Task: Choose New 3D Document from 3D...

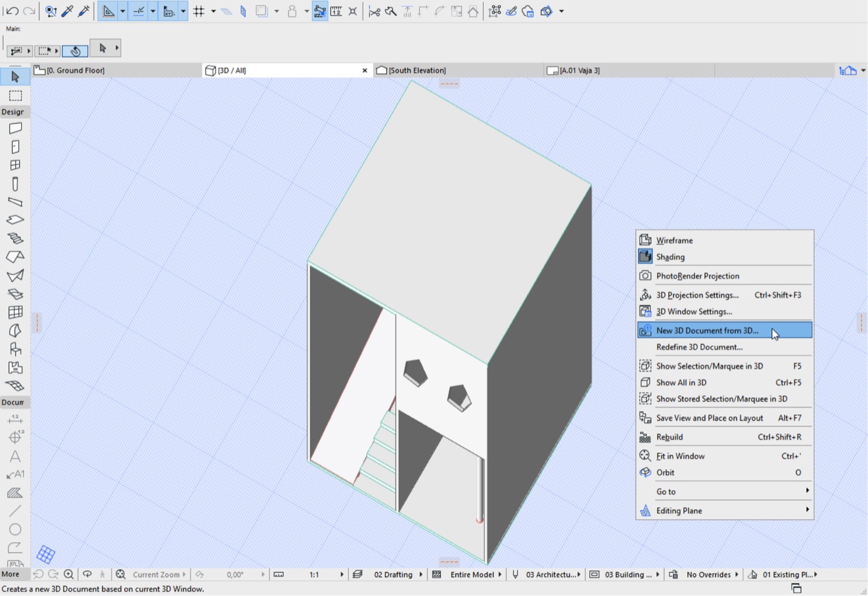Action: [x=725, y=331]
